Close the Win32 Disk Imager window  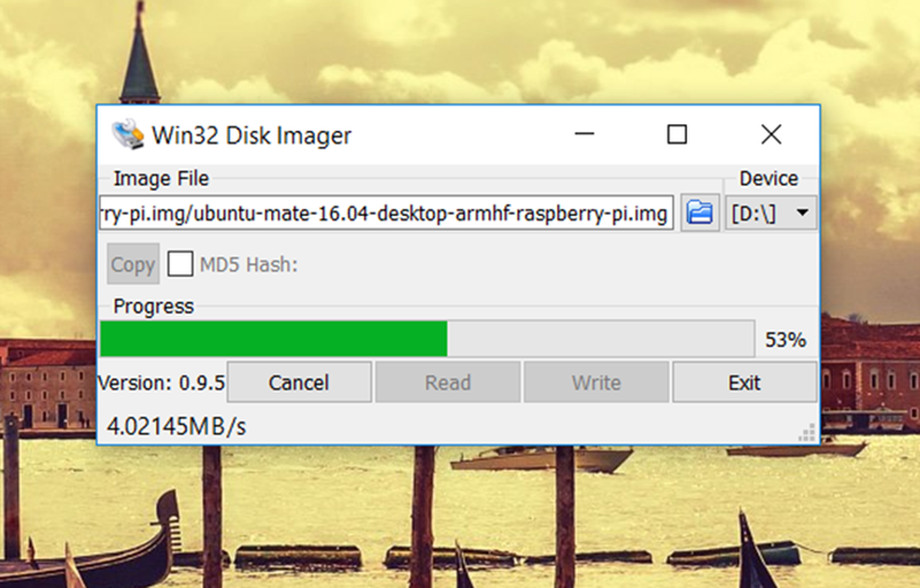click(771, 135)
